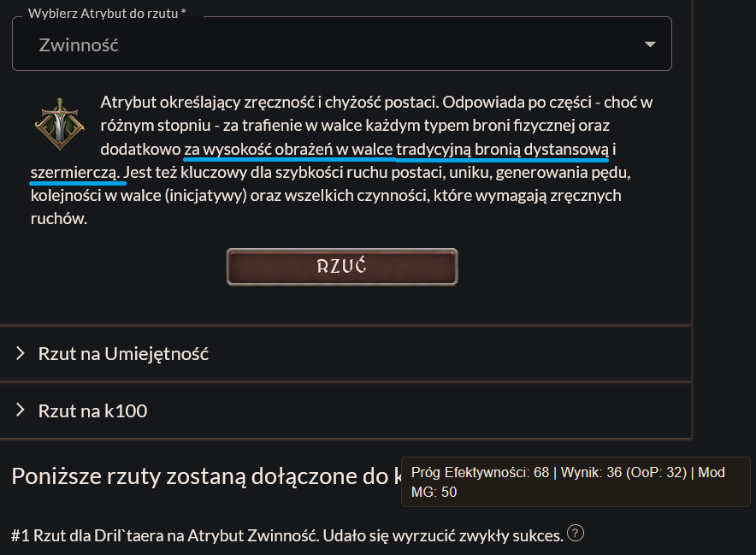Image resolution: width=756 pixels, height=555 pixels.
Task: Click Mod MG: 50 text in tooltip
Action: point(568,481)
